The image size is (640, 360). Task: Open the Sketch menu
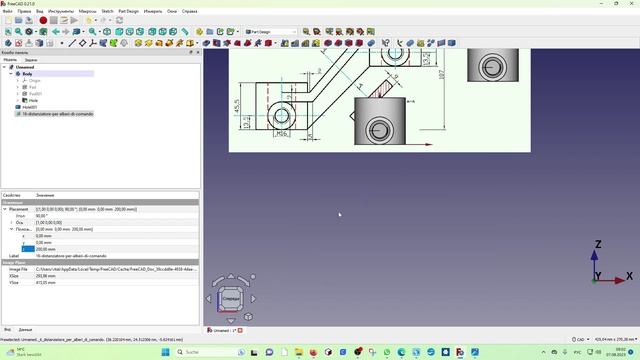click(x=107, y=11)
